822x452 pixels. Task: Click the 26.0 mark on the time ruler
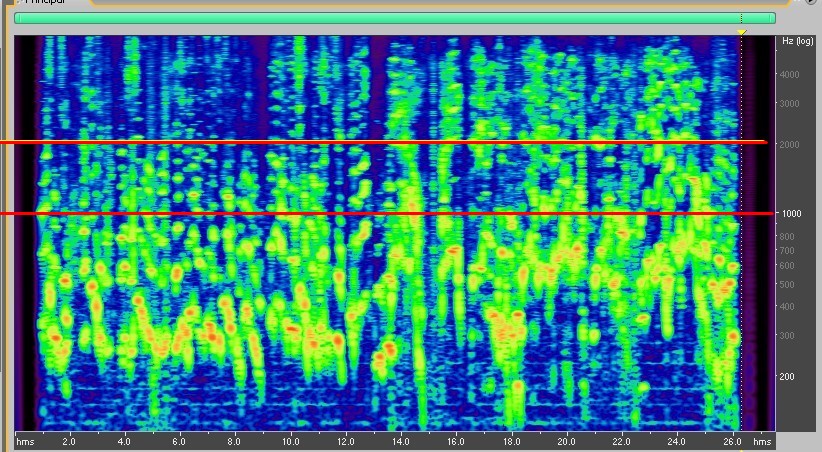click(x=731, y=441)
